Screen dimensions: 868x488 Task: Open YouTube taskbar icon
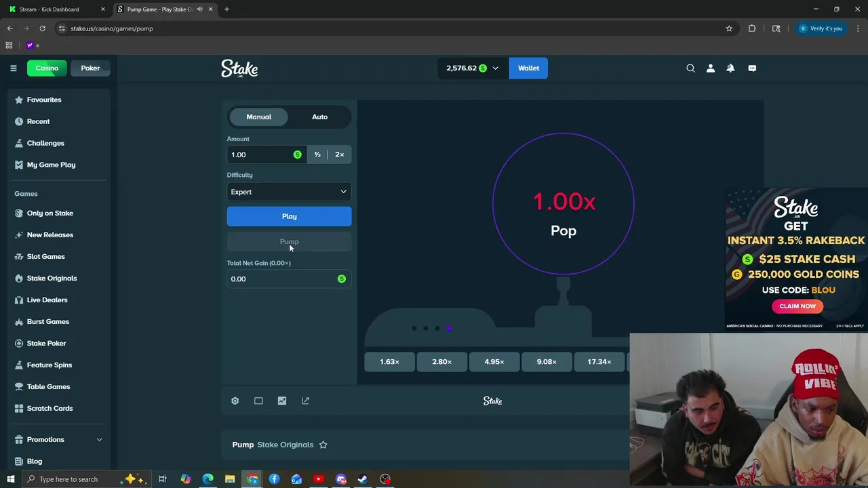pyautogui.click(x=319, y=479)
